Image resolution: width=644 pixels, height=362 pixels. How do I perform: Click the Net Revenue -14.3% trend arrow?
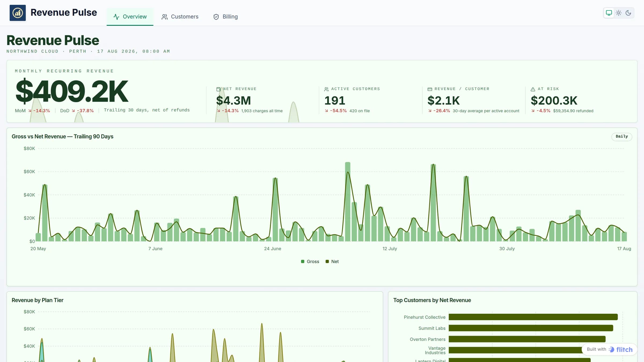point(219,111)
